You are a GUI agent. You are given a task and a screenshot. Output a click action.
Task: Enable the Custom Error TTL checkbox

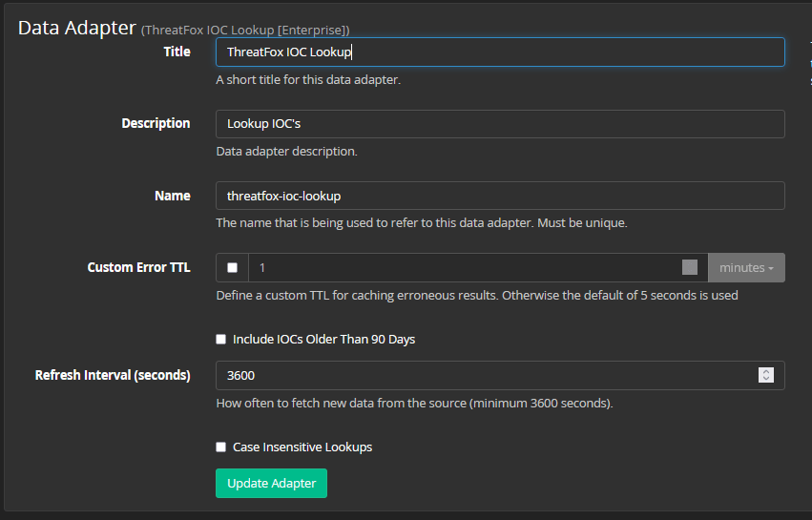tap(233, 268)
